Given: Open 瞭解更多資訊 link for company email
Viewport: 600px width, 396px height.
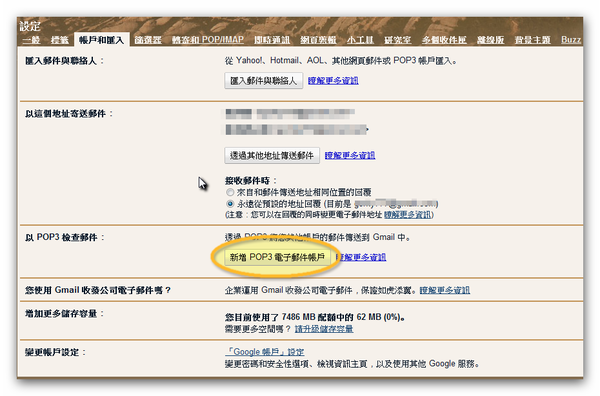Looking at the screenshot, I should click(x=445, y=290).
